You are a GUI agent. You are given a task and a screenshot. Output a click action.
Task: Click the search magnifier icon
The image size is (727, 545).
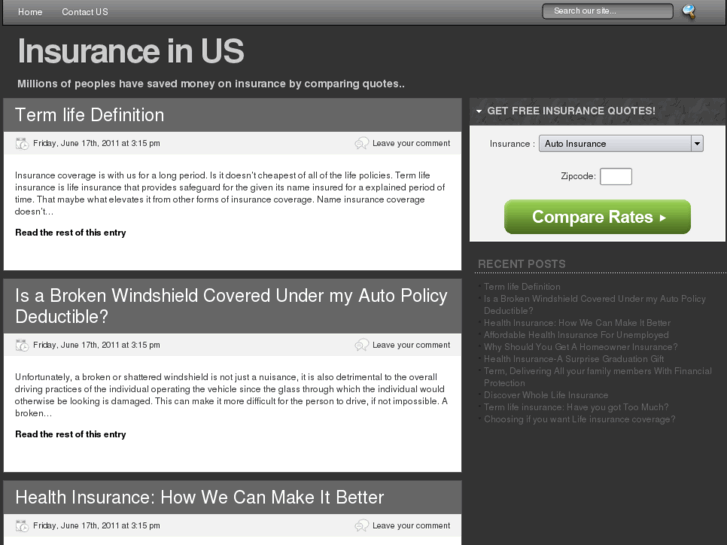tap(689, 12)
